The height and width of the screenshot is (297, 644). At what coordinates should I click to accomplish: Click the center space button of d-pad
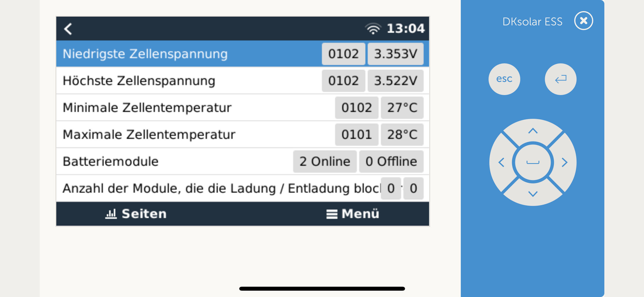tap(533, 163)
